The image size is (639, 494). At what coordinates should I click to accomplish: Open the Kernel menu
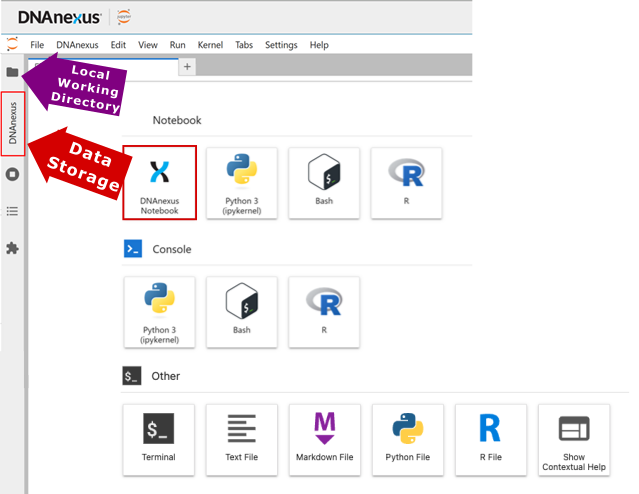pyautogui.click(x=210, y=45)
